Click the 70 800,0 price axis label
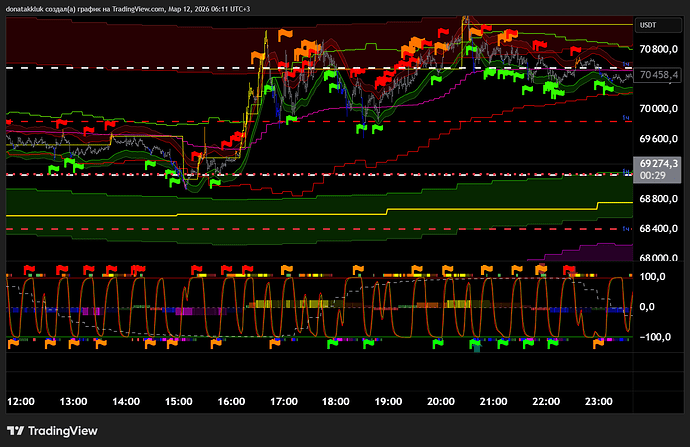This screenshot has height=447, width=690. click(661, 49)
